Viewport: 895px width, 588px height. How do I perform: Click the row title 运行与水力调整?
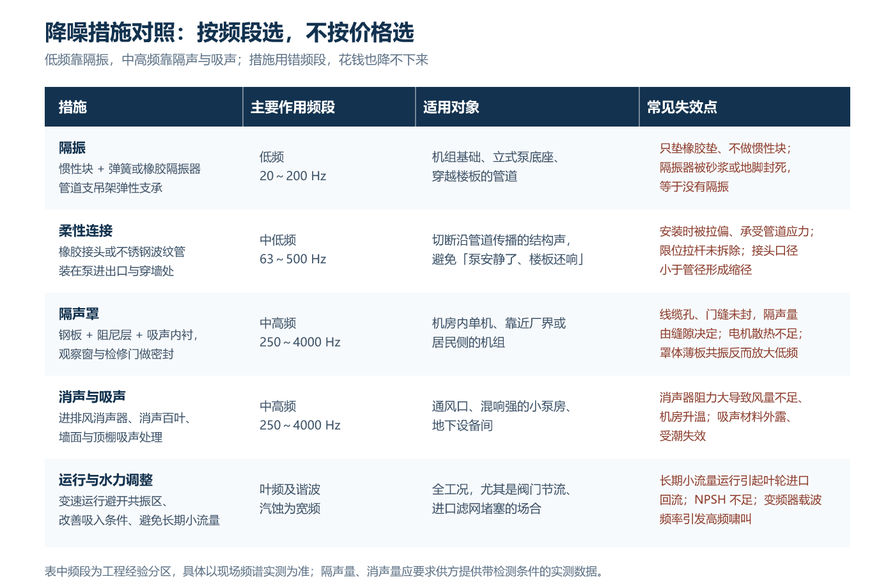coord(106,480)
